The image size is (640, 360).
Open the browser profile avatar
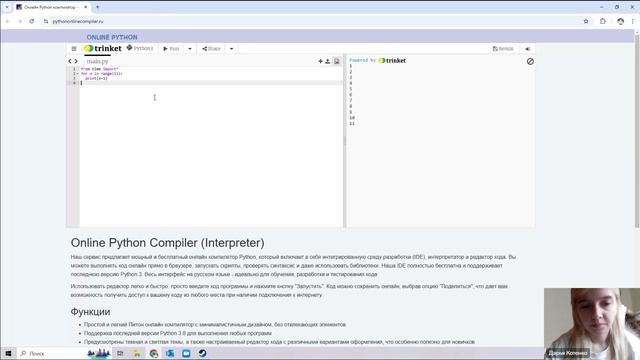click(620, 21)
